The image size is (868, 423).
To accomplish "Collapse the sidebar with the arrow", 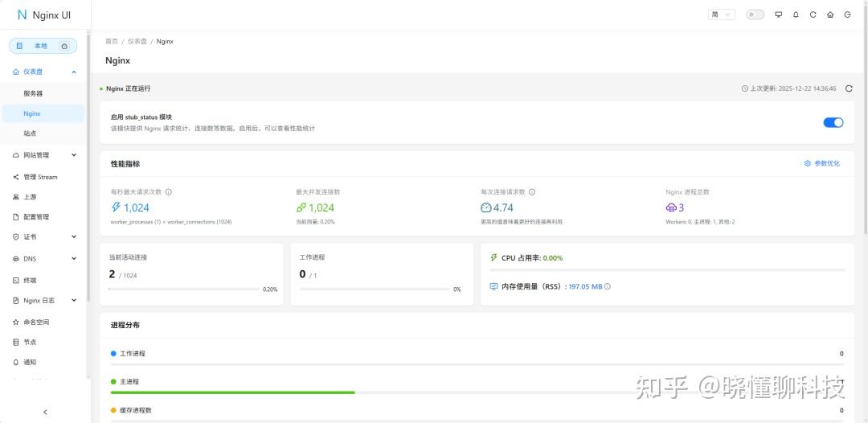I will point(45,412).
